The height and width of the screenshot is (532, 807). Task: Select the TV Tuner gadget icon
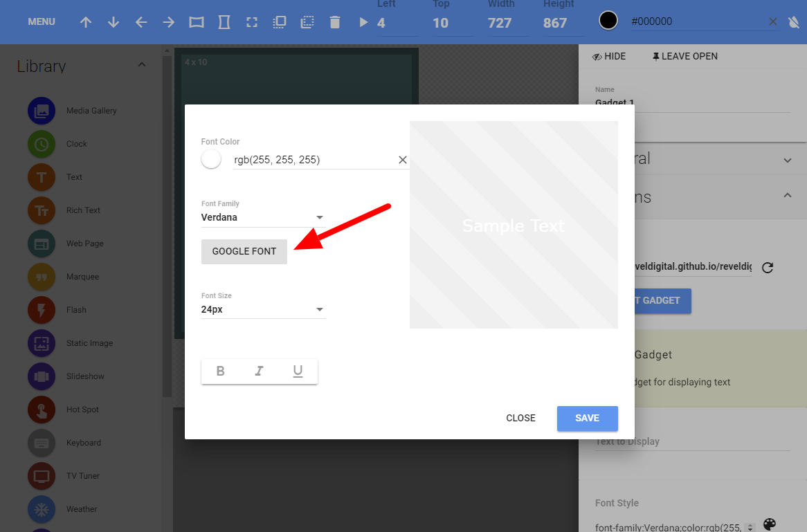click(x=41, y=476)
